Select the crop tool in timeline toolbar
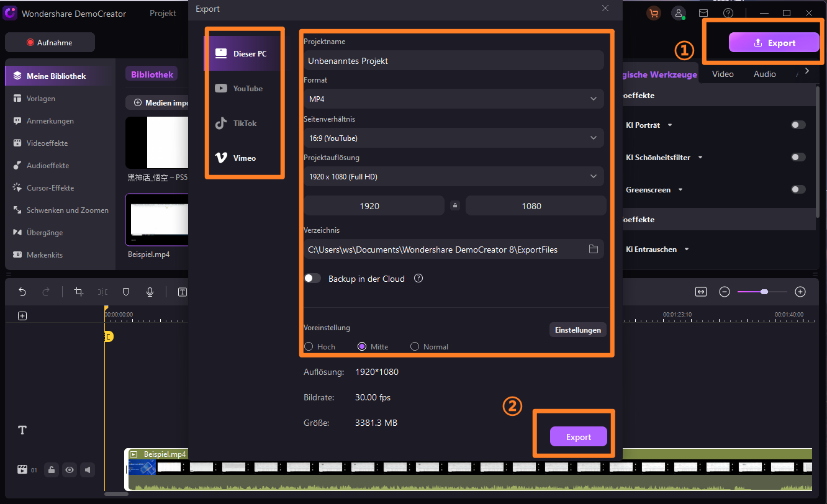The width and height of the screenshot is (827, 504). 79,292
